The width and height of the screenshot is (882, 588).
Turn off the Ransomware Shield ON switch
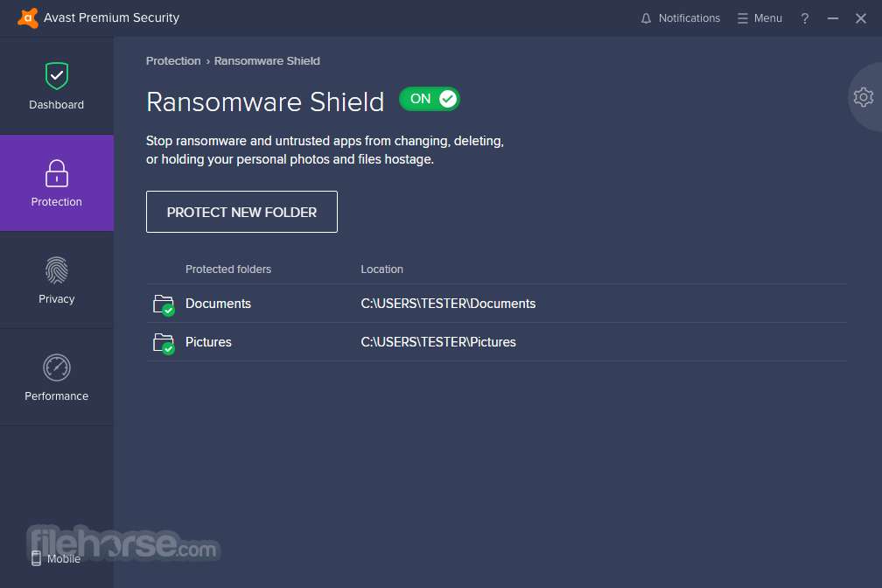pos(430,99)
